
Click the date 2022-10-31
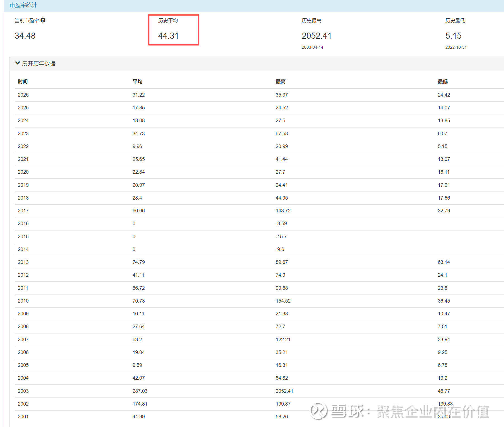pyautogui.click(x=456, y=47)
